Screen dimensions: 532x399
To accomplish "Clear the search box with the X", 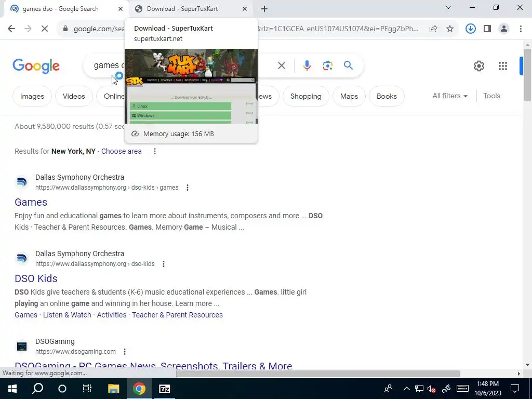I will 281,65.
